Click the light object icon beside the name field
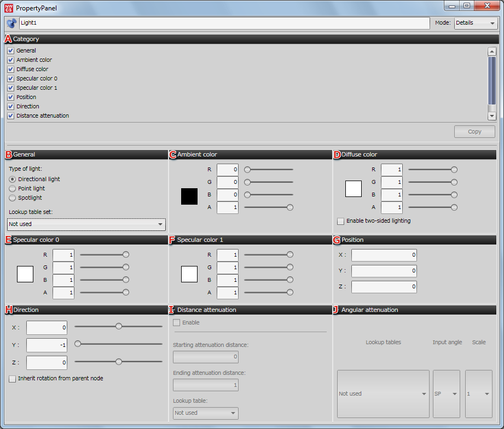Screen dimensions: 504x429 coord(11,23)
